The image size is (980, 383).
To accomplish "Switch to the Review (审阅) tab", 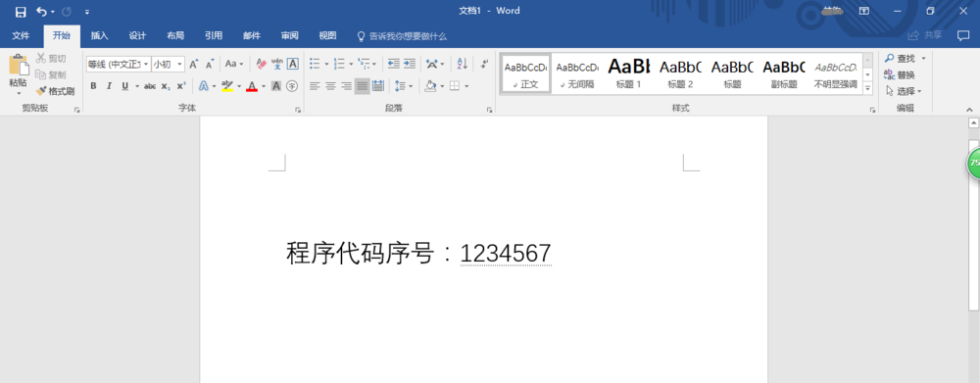I will click(289, 35).
